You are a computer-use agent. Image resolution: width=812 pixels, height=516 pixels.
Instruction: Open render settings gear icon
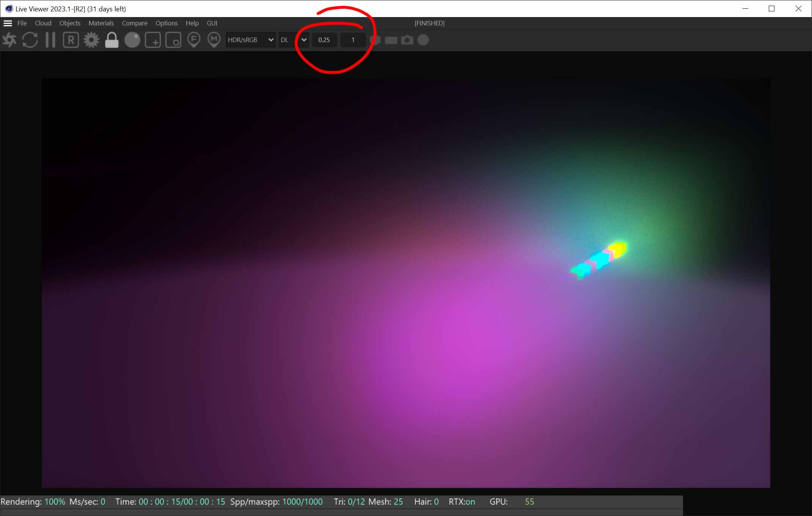coord(91,40)
